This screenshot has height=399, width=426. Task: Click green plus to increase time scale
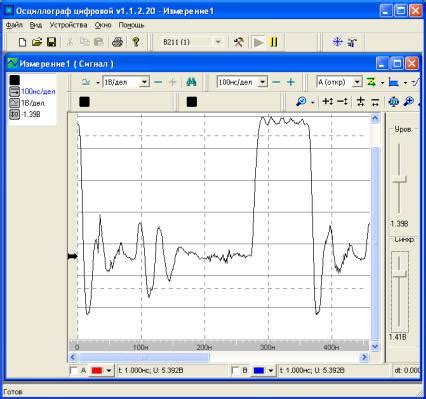[291, 82]
